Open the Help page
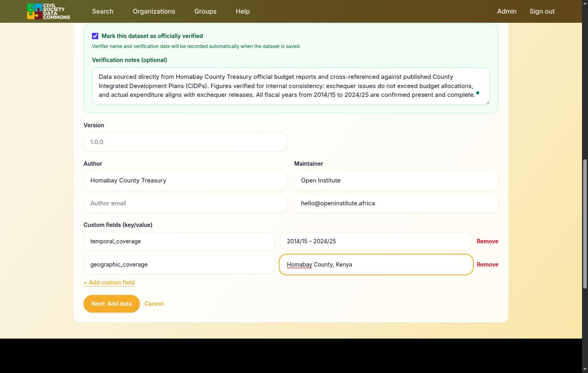588x373 pixels. [243, 11]
